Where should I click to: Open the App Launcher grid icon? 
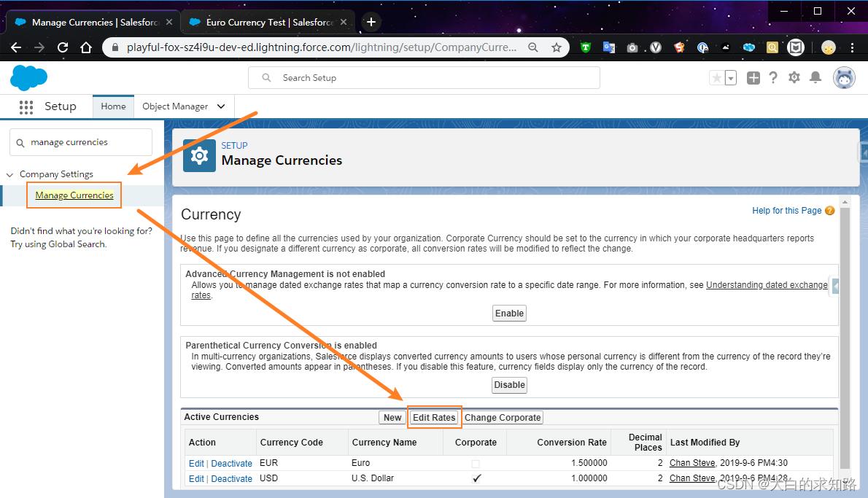click(x=26, y=106)
